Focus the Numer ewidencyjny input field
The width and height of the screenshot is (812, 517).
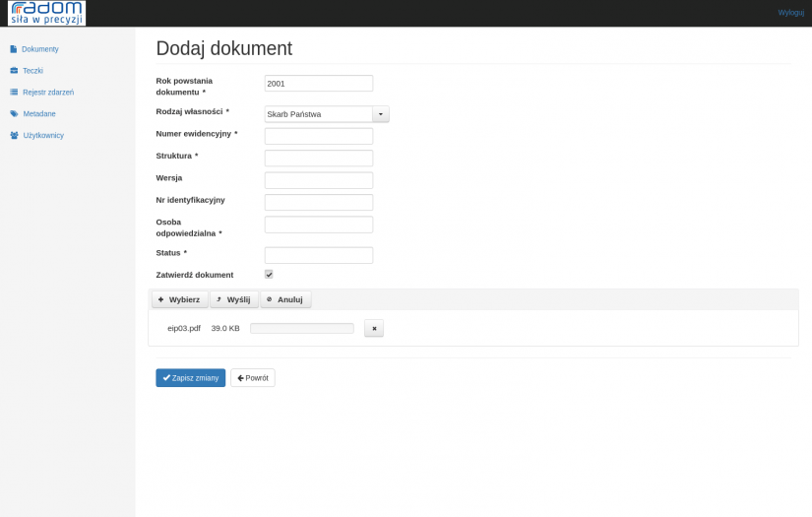[x=319, y=136]
